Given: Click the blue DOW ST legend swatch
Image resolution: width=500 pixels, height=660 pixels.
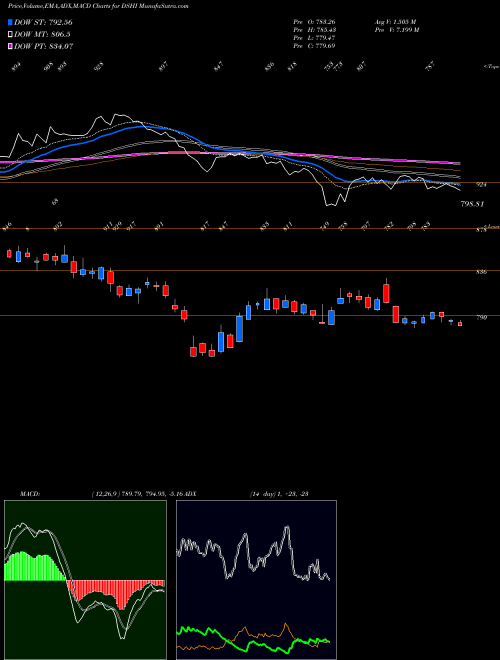Looking at the screenshot, I should [10, 22].
